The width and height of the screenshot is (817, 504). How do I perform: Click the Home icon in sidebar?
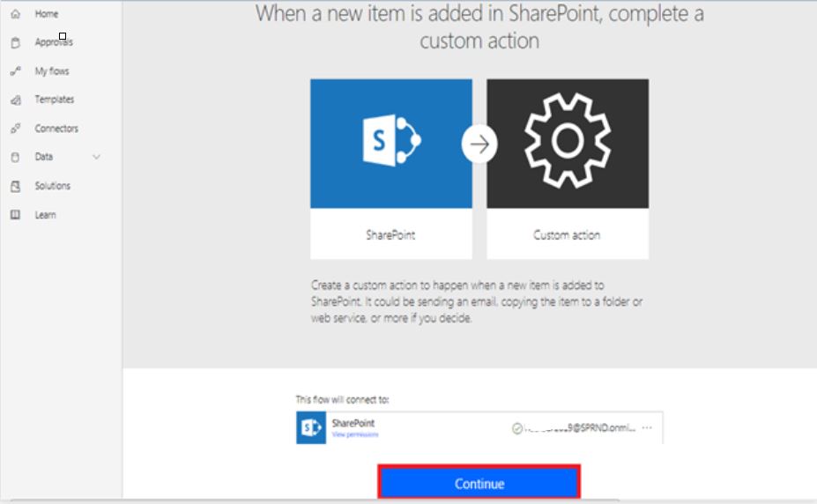[16, 14]
